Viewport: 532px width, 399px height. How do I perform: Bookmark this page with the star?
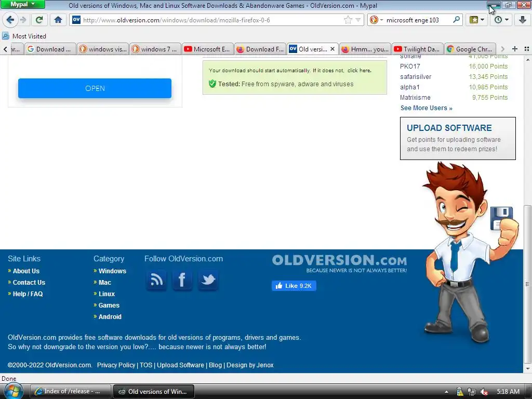[348, 20]
